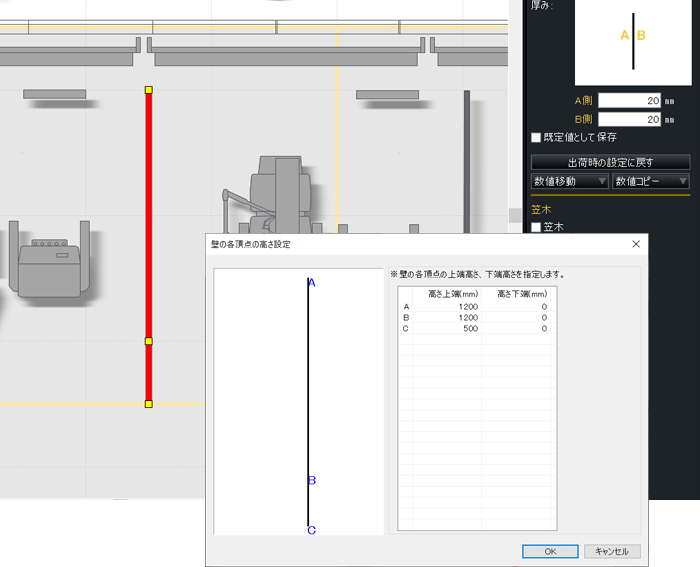Click the A側 thickness input field
This screenshot has height=567, width=700.
pos(630,100)
